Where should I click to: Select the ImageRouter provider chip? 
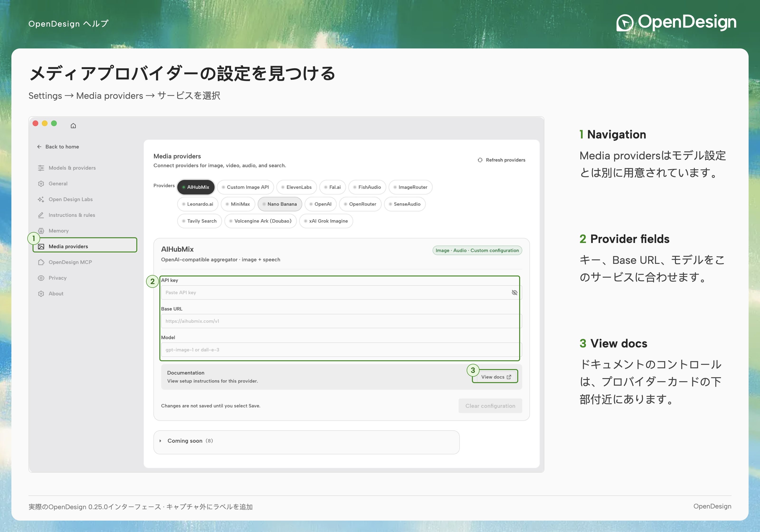click(x=410, y=187)
